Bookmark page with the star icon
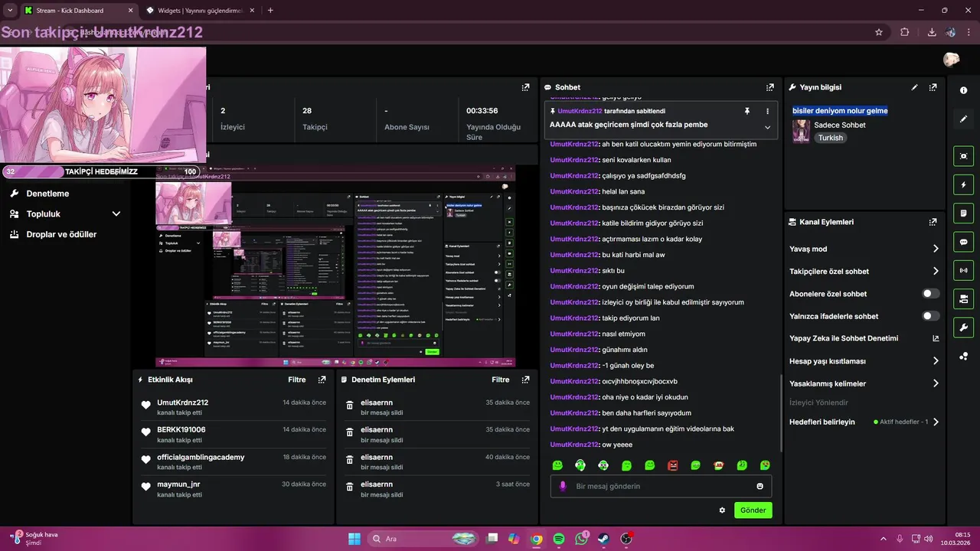Screen dimensions: 980x551 point(879,32)
